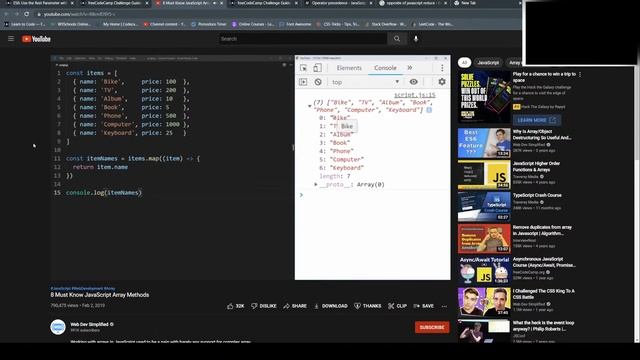Send Thanks to the creator
Screen dimensions: 640x360
pyautogui.click(x=367, y=306)
